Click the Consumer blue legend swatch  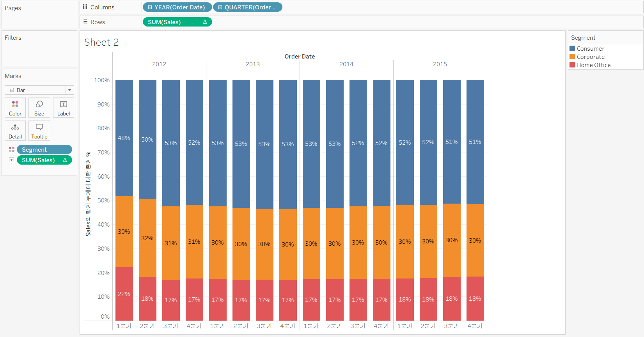(572, 48)
